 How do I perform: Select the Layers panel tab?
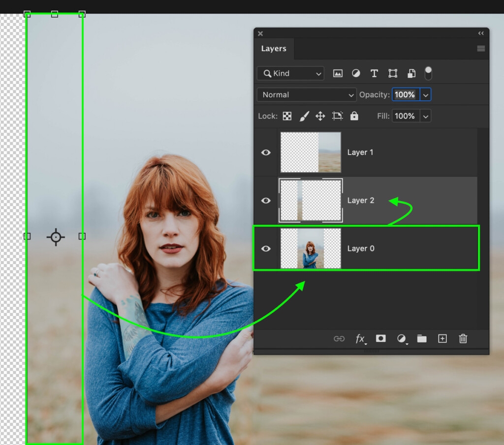pyautogui.click(x=274, y=48)
